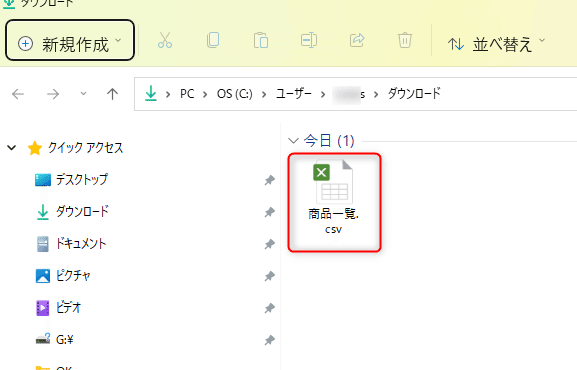
Task: Open ビデオ in the sidebar
Action: 68,307
